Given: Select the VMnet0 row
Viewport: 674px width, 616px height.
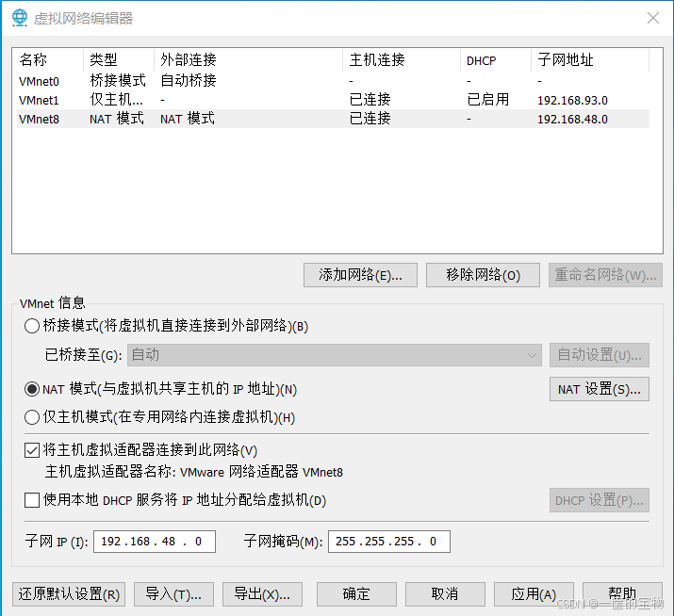Looking at the screenshot, I should [333, 81].
